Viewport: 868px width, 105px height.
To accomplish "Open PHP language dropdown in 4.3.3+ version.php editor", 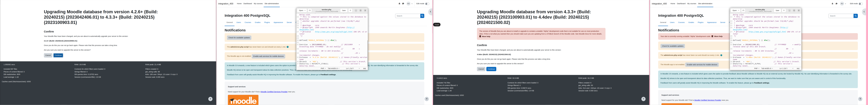I will click(324, 69).
